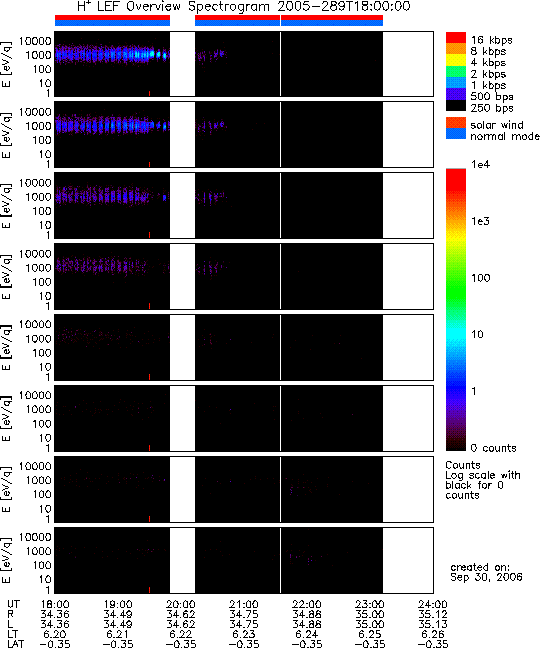Select the blue 1 kbps legend swatch
This screenshot has height=648, width=540.
point(456,83)
